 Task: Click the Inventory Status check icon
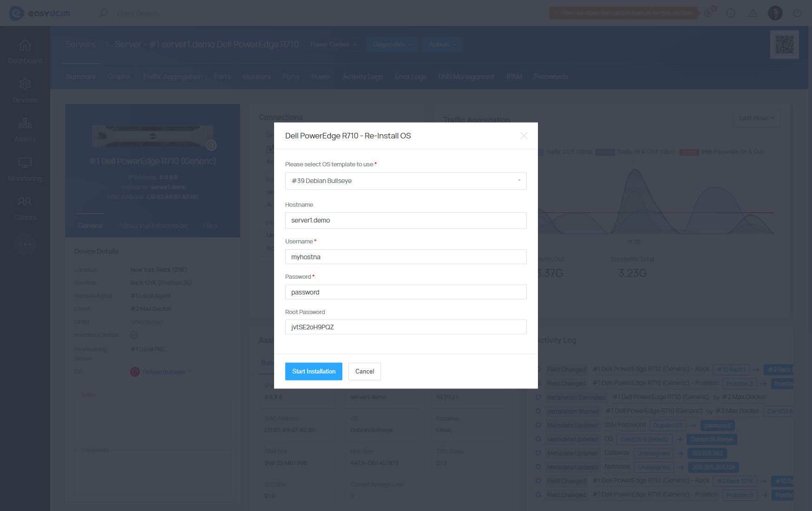(134, 335)
